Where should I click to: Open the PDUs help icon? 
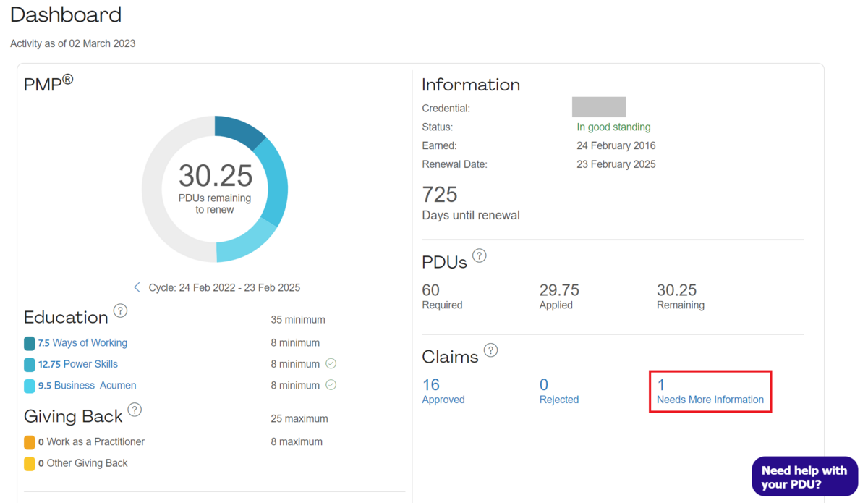479,255
